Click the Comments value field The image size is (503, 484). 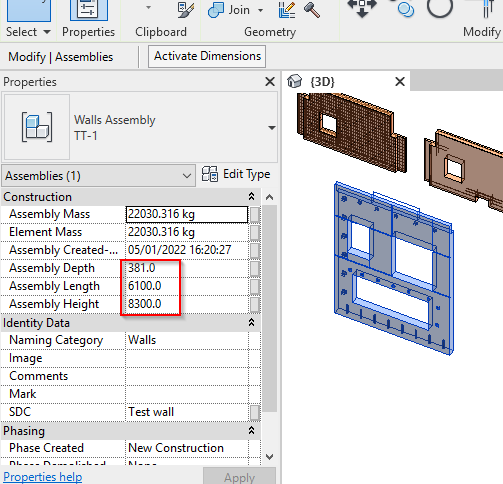tap(187, 376)
